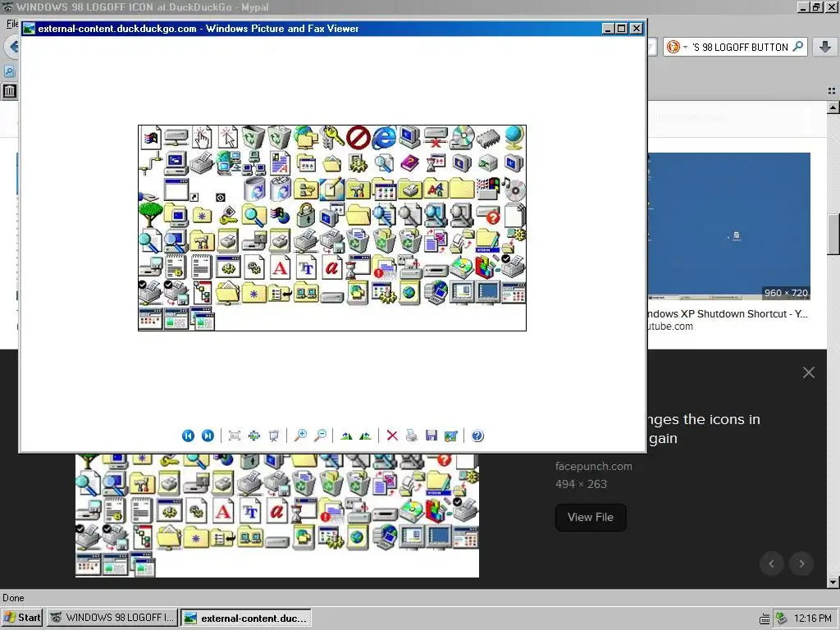The height and width of the screenshot is (630, 840).
Task: Close the DuckDuckGo image detail panel
Action: pos(808,372)
